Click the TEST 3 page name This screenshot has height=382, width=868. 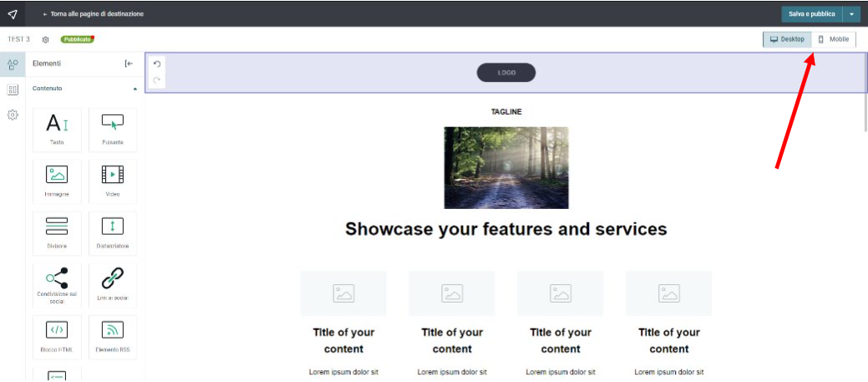pyautogui.click(x=19, y=39)
